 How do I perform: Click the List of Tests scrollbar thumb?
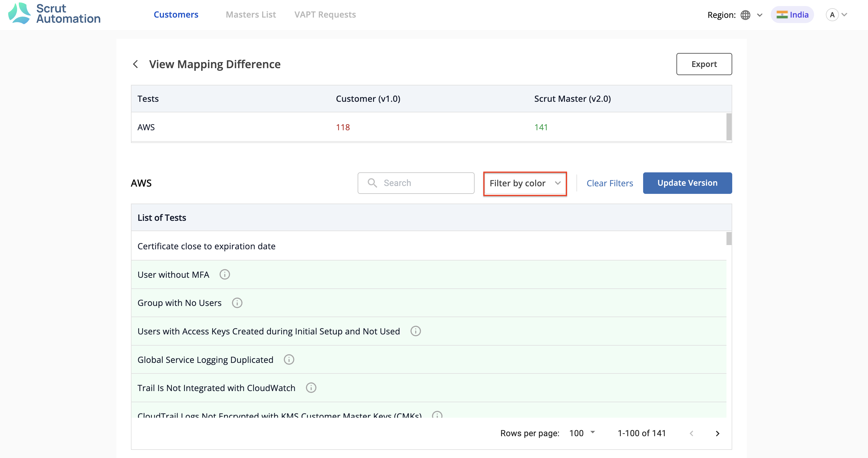click(729, 238)
